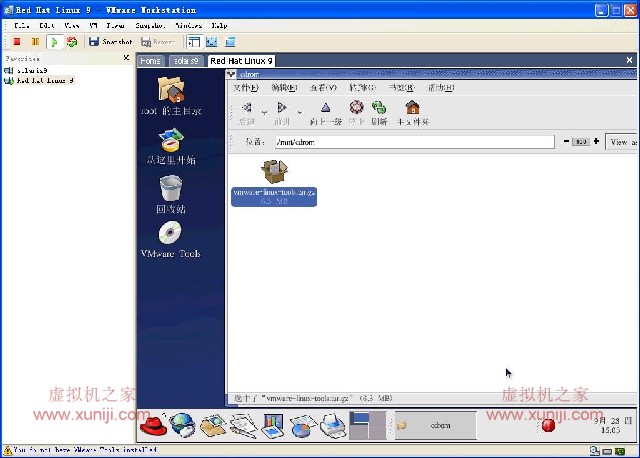Launch the email client from panel
This screenshot has height=458, width=640.
tap(213, 425)
